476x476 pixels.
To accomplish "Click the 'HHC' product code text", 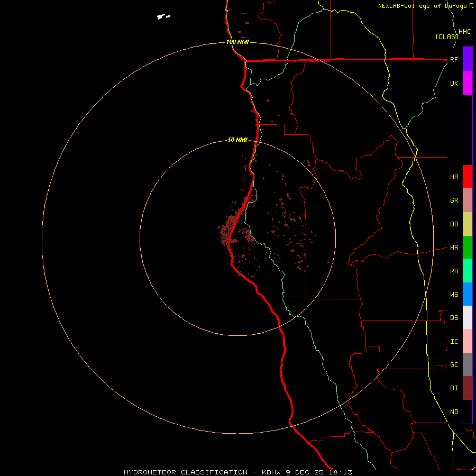I will pos(465,32).
